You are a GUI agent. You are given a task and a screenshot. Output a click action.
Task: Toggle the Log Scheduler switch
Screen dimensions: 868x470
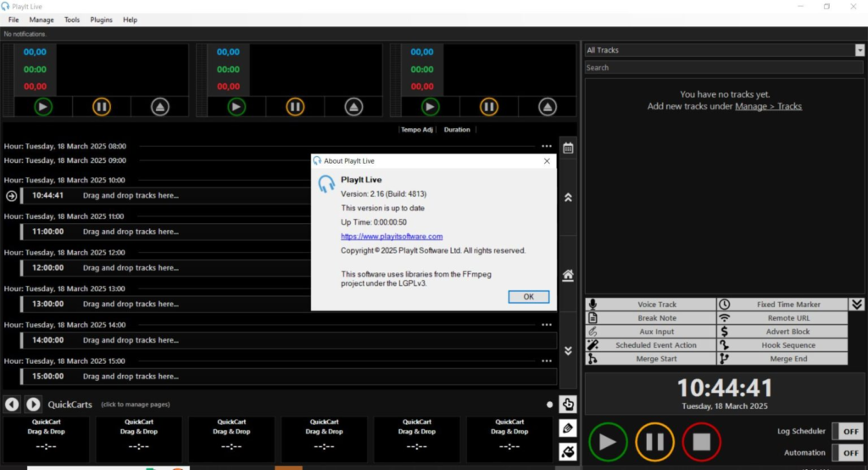pyautogui.click(x=848, y=431)
